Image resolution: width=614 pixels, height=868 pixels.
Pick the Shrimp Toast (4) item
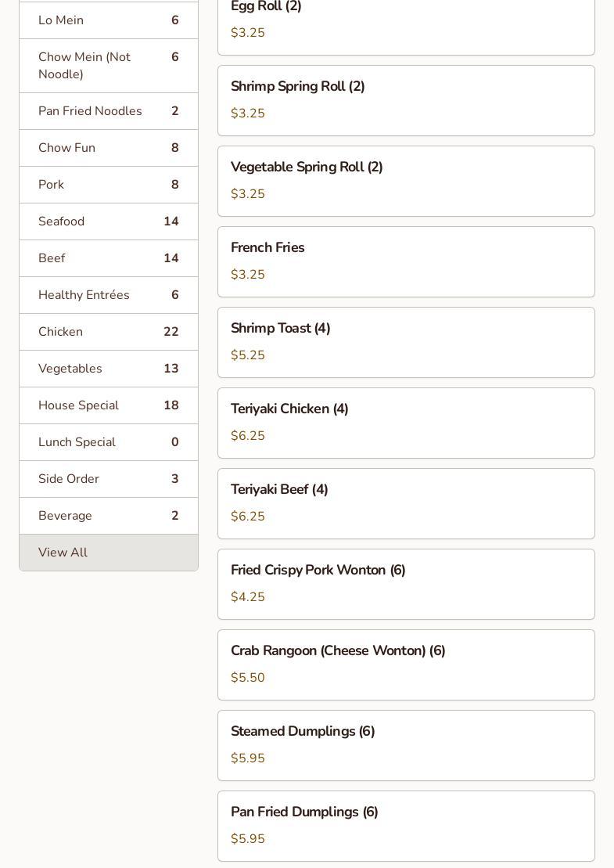[x=406, y=342]
